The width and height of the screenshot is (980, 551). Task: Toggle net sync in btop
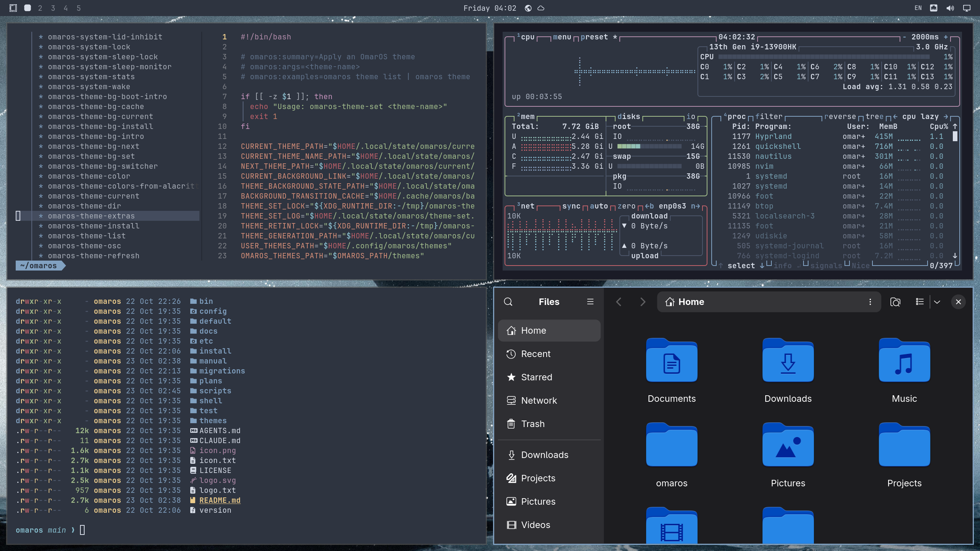[x=571, y=206]
